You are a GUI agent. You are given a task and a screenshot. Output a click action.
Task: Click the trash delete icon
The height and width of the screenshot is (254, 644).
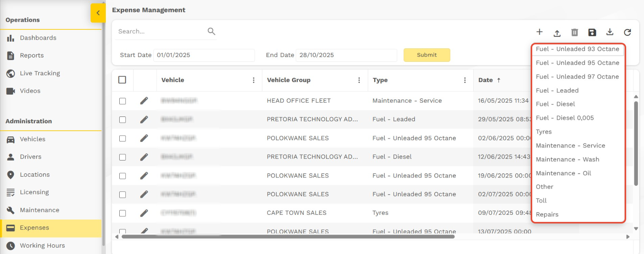click(574, 32)
